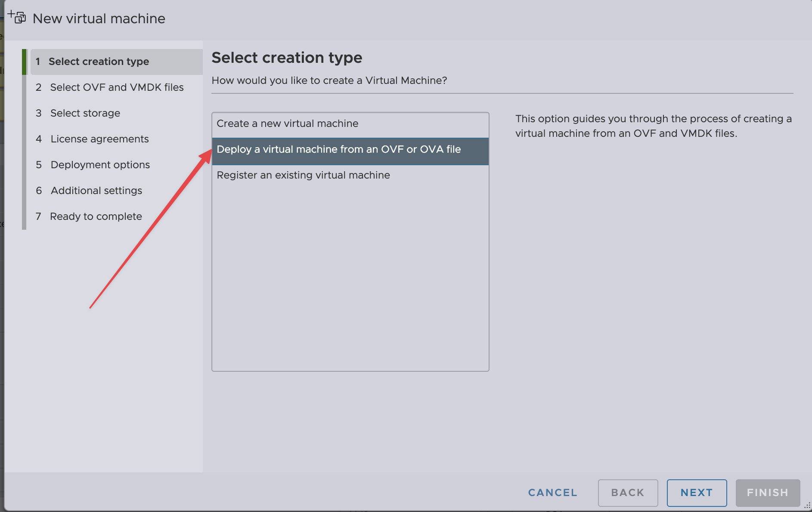812x512 pixels.
Task: Click the New virtual machine dialog title text
Action: [99, 19]
